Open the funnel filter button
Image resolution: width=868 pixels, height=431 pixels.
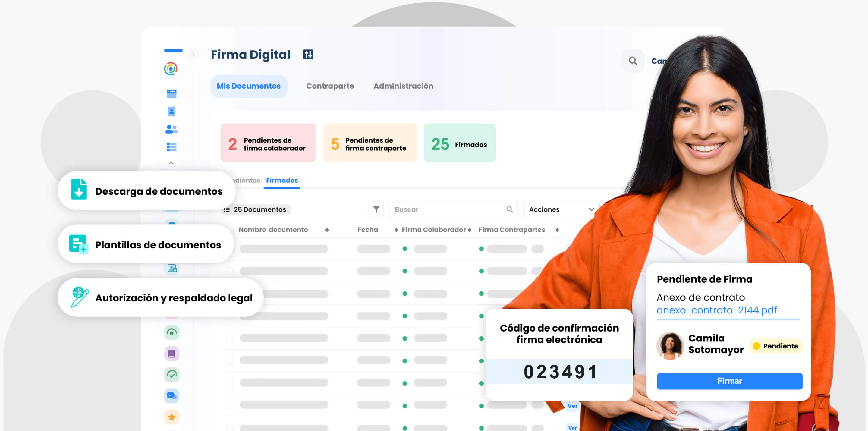point(376,209)
